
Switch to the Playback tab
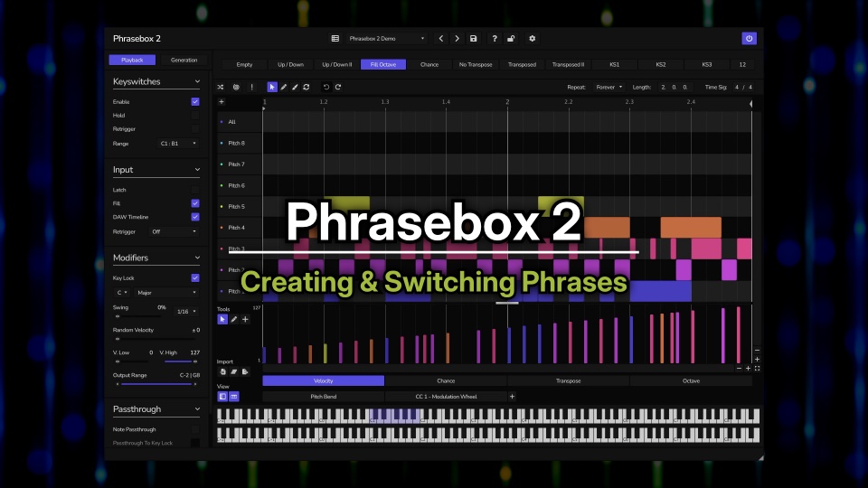point(132,60)
